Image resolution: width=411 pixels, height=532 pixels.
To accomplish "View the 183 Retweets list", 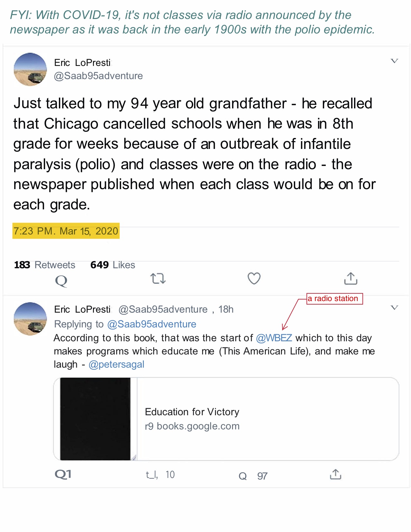I will pos(44,265).
